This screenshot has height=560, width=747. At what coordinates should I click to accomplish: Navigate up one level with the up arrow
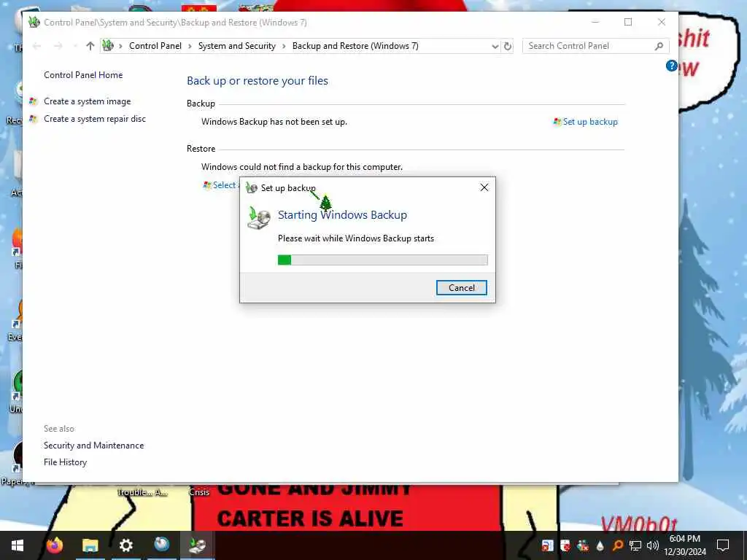[90, 46]
